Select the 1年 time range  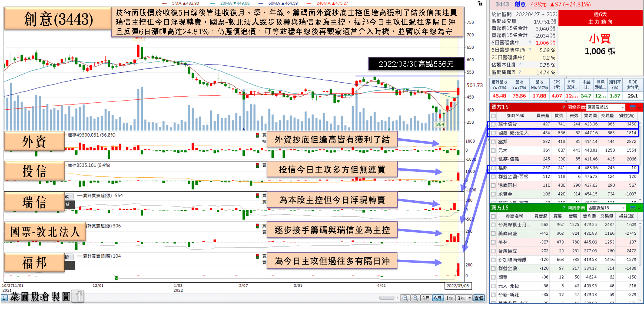(x=449, y=298)
